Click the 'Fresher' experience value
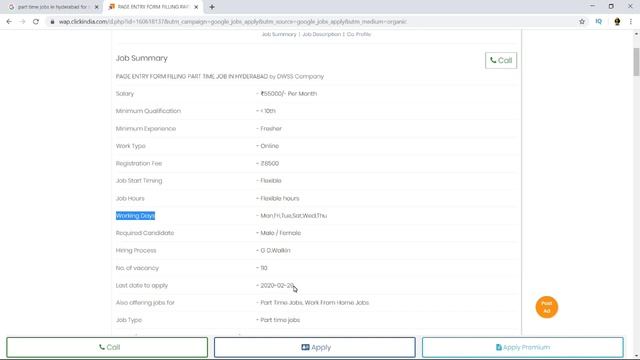Image resolution: width=640 pixels, height=360 pixels. pyautogui.click(x=271, y=129)
